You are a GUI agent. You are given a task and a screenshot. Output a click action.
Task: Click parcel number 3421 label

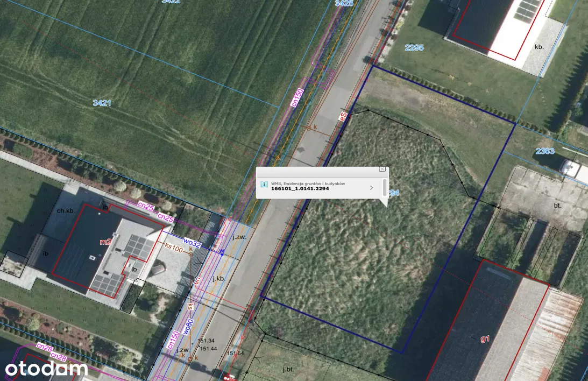pos(102,103)
